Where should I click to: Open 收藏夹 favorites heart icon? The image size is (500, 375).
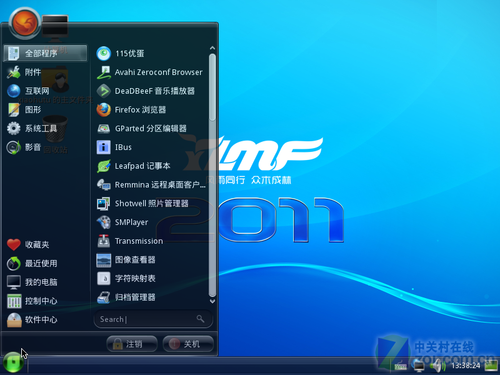coord(14,244)
